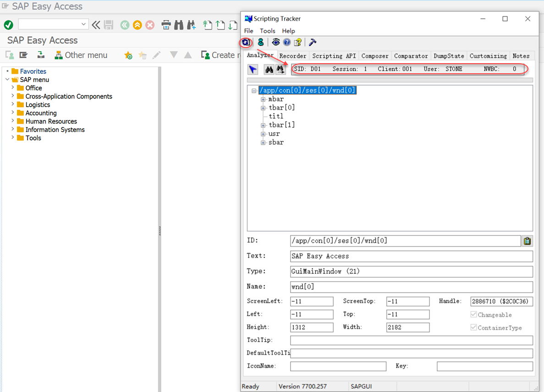Image resolution: width=544 pixels, height=392 pixels.
Task: Select the Favorites folder in SAP tree
Action: click(x=33, y=71)
